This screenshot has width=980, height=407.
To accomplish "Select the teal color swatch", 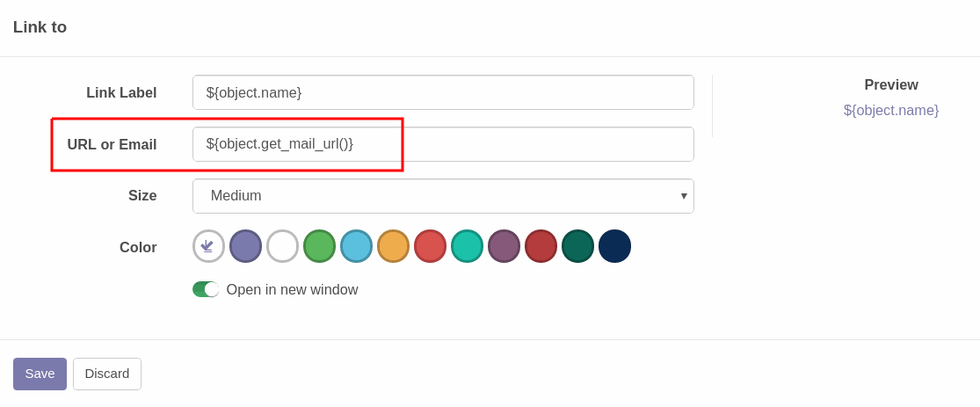I will pos(467,246).
